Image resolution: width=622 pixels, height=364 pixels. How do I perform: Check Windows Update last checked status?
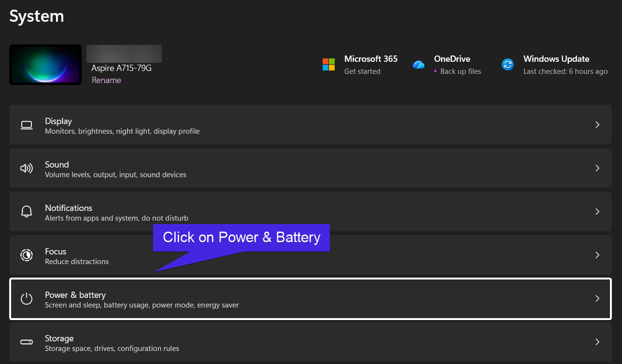click(x=565, y=71)
